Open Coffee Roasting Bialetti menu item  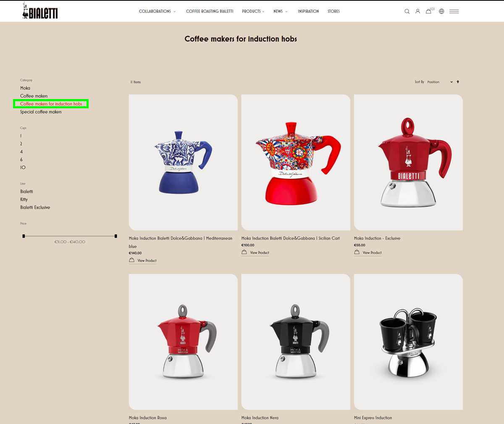click(x=210, y=11)
